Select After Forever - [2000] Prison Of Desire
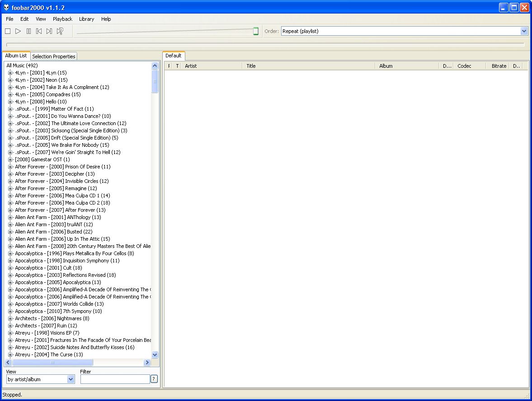The height and width of the screenshot is (401, 532). point(63,167)
